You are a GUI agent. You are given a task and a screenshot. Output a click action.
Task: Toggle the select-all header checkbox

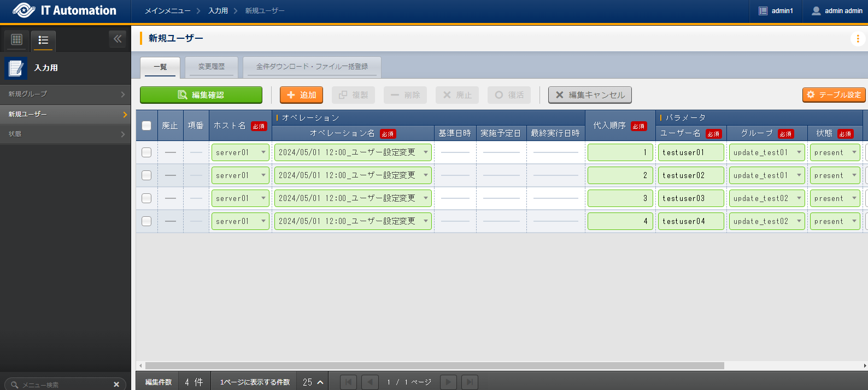(146, 126)
